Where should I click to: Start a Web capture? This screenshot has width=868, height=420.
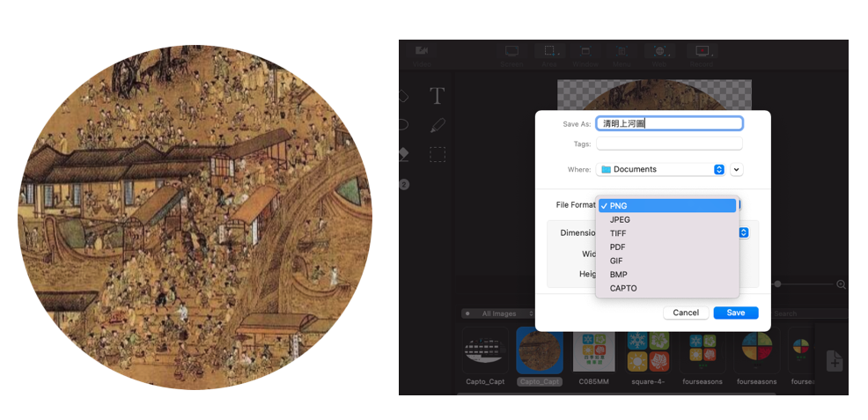point(658,55)
